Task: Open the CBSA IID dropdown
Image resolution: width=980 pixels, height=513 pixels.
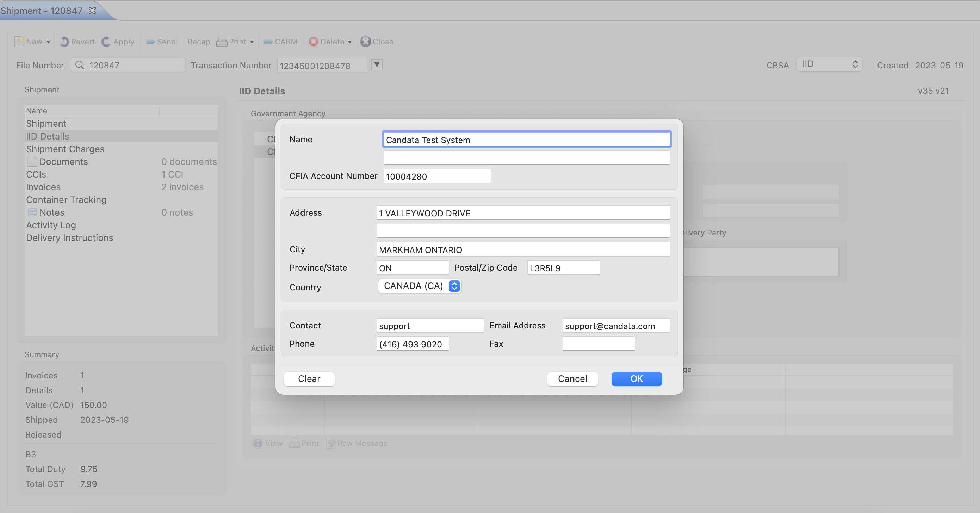Action: pos(829,64)
